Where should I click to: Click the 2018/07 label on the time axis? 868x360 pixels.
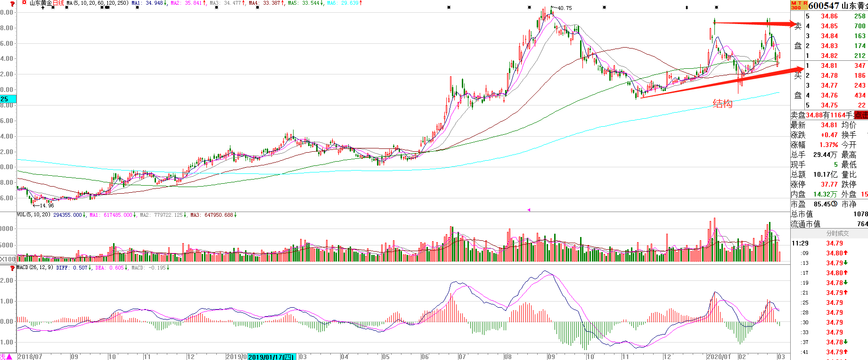point(30,357)
